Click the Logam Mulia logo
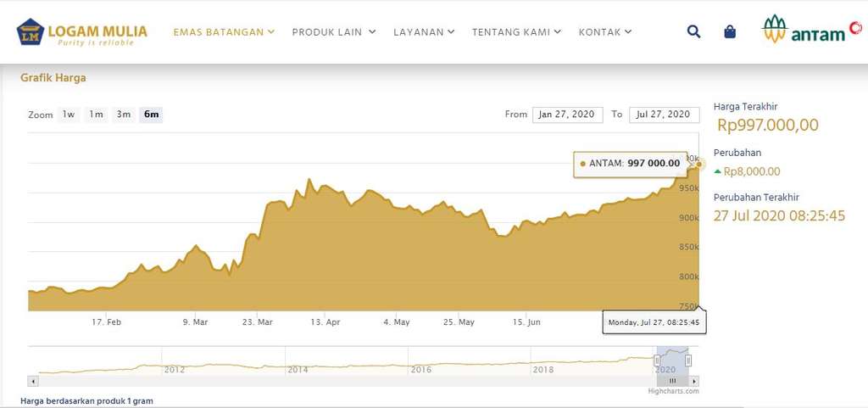This screenshot has height=408, width=868. pos(82,32)
